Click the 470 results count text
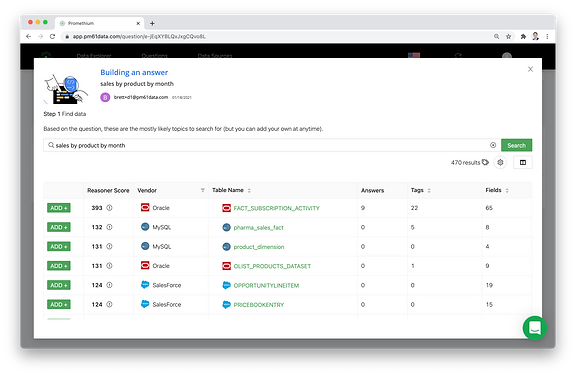Screen dimensions: 576x376 pyautogui.click(x=465, y=162)
